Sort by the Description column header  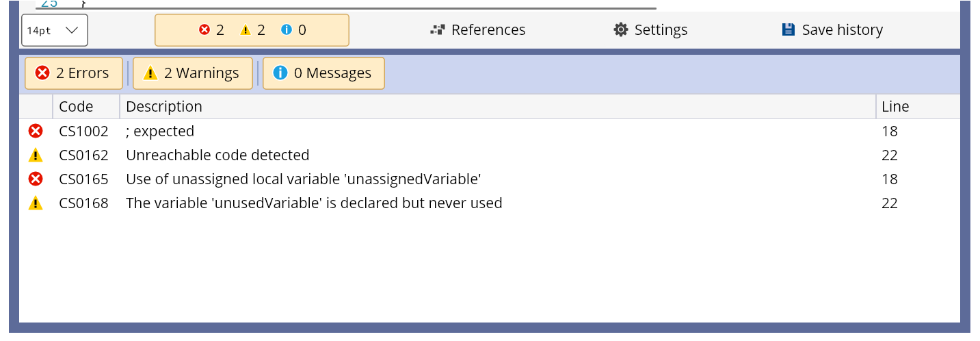[x=164, y=107]
